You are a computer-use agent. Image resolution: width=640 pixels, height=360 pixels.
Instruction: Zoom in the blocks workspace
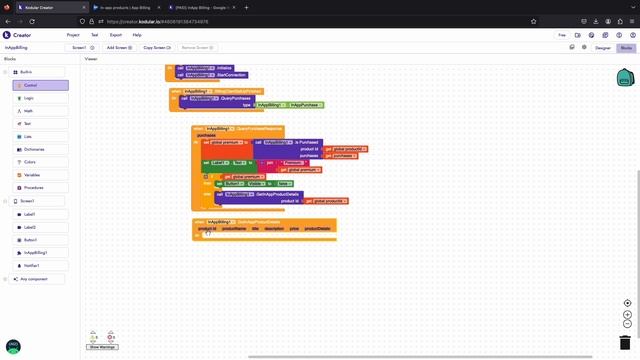pyautogui.click(x=627, y=315)
